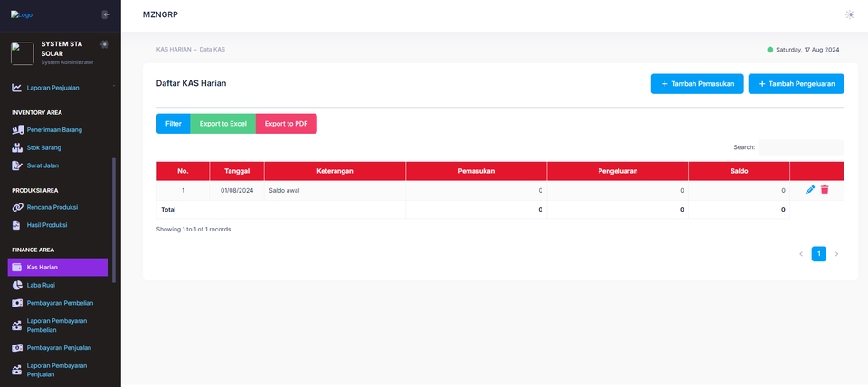The height and width of the screenshot is (387, 868).
Task: Open Pembayaran Penjualan menu item
Action: [x=58, y=348]
